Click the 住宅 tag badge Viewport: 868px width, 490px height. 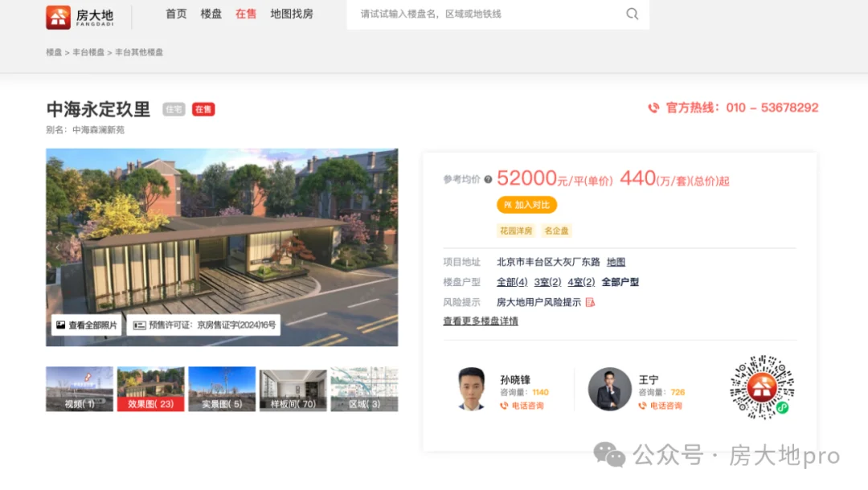174,109
